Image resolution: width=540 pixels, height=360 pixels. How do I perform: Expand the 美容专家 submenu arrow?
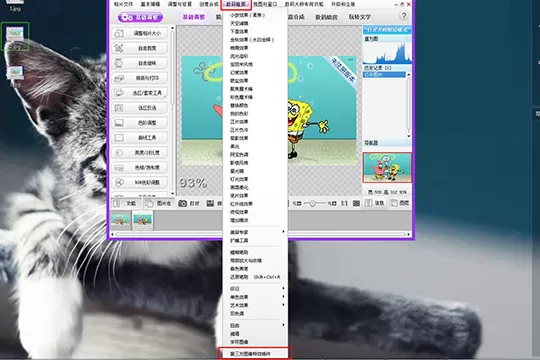tap(283, 232)
